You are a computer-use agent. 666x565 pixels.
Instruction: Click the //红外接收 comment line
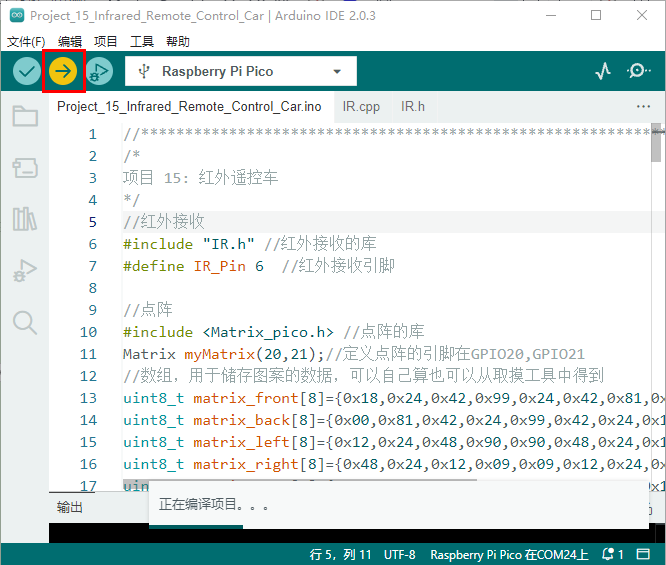[164, 222]
